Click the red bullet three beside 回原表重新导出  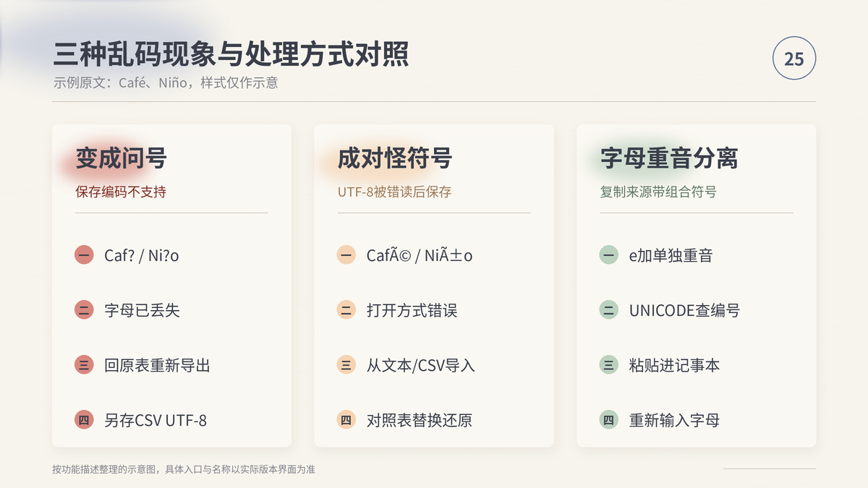(x=84, y=365)
